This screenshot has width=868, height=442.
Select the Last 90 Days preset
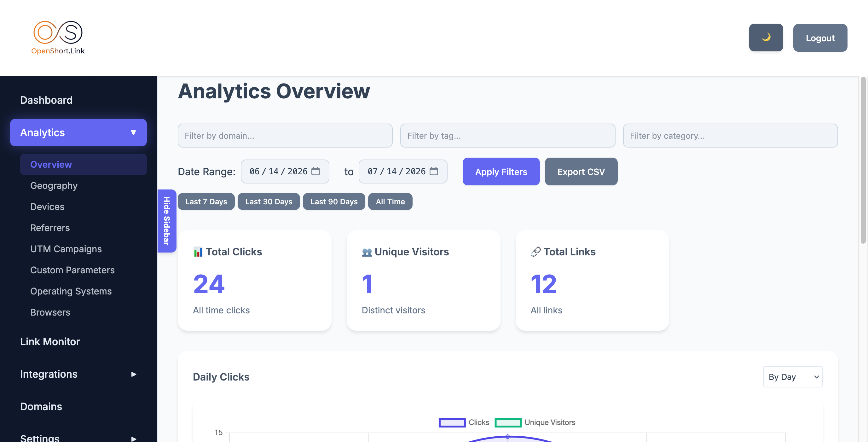pyautogui.click(x=333, y=202)
